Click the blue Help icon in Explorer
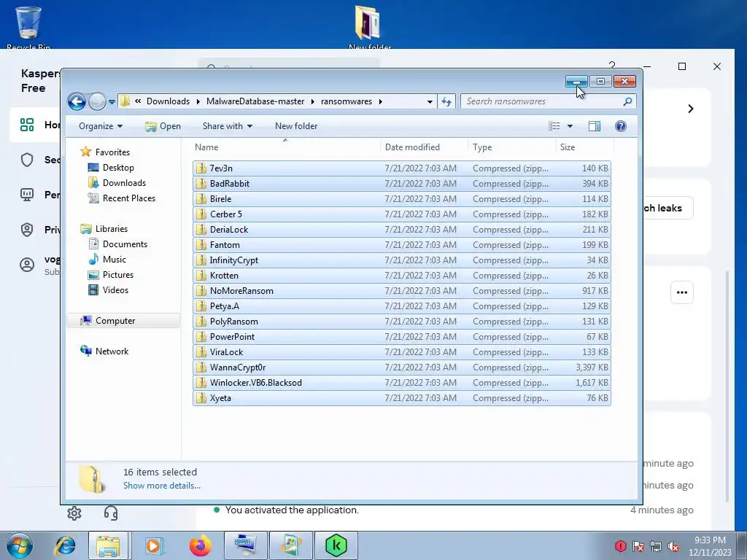The width and height of the screenshot is (747, 560). (x=621, y=126)
